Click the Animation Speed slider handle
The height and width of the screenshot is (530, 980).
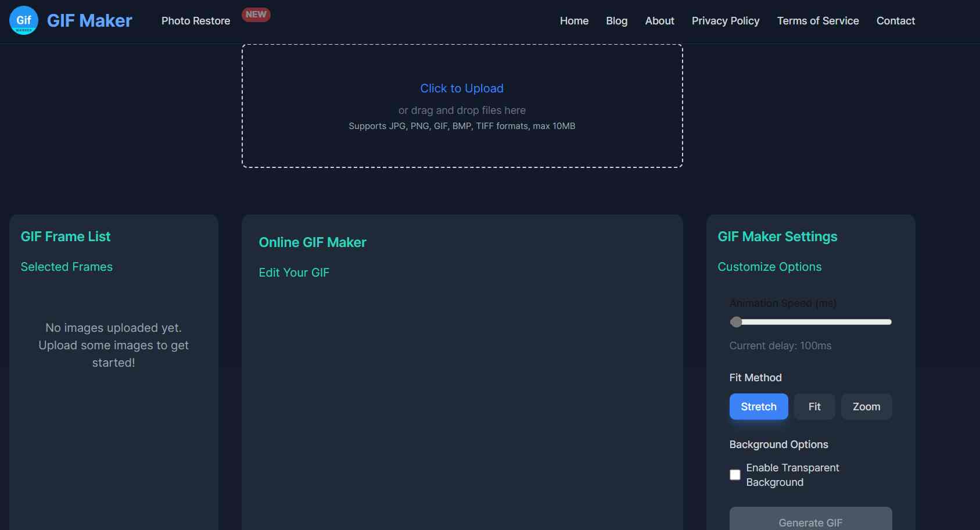click(x=736, y=322)
